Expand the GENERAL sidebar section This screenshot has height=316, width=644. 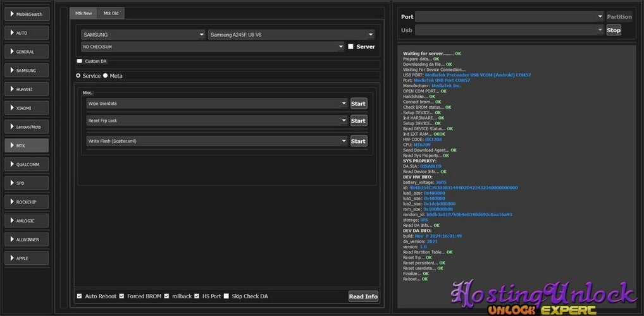(27, 52)
